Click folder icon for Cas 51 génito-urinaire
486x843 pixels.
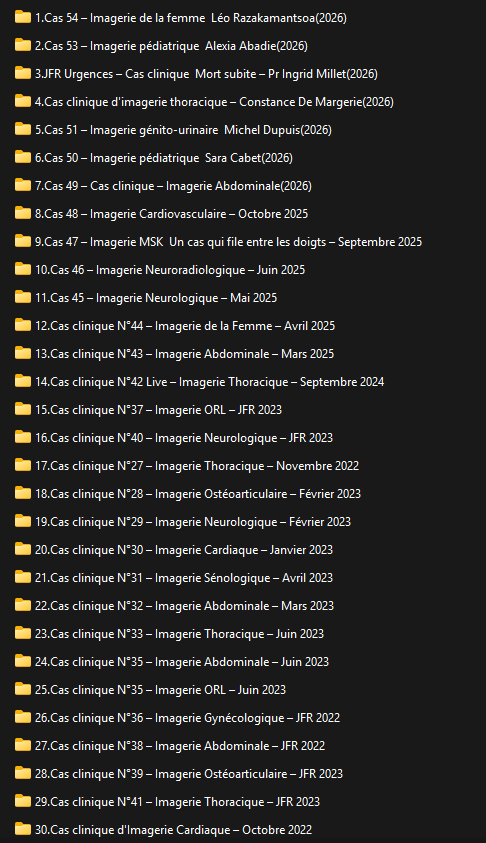[23, 129]
